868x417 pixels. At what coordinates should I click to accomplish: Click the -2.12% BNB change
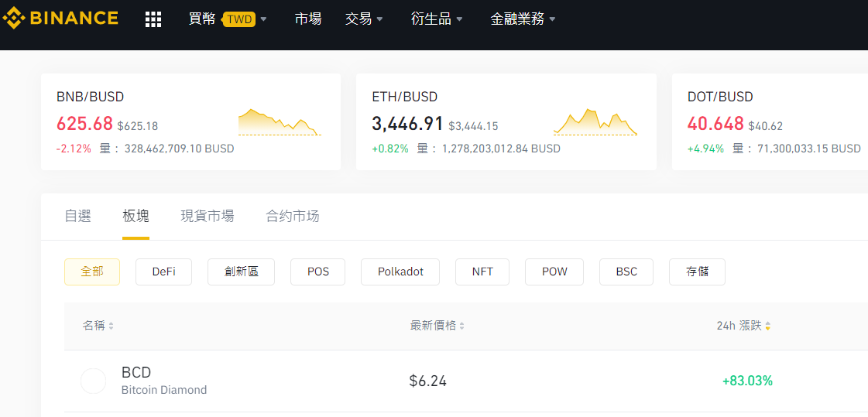[74, 149]
